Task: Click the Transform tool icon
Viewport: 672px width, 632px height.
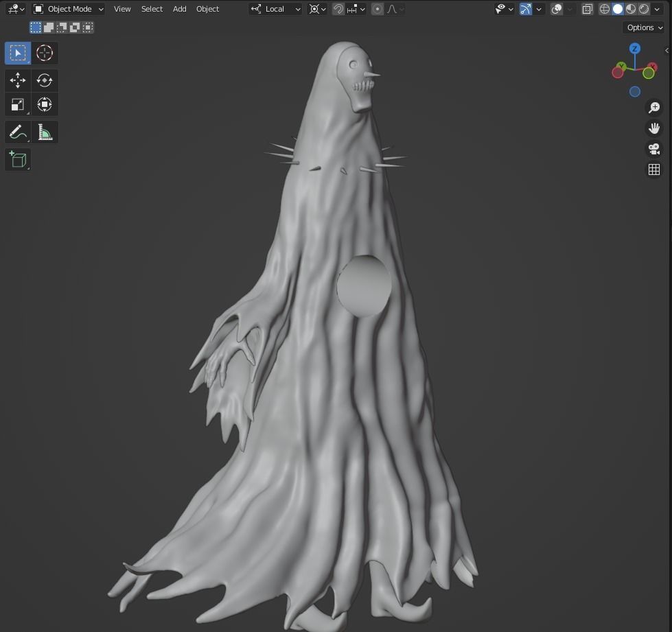Action: coord(45,104)
